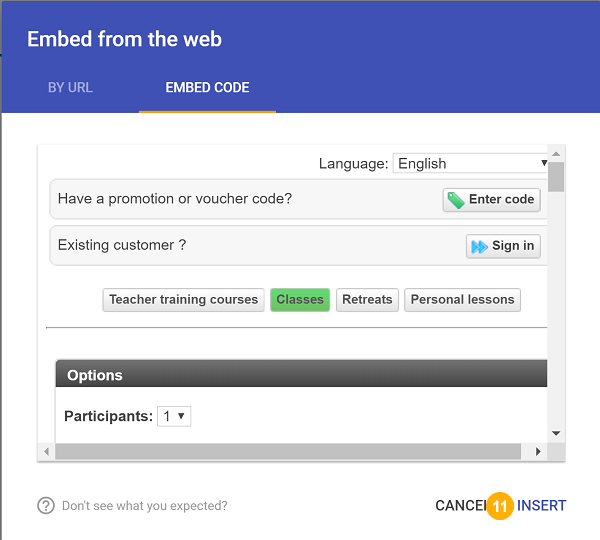The width and height of the screenshot is (600, 540).
Task: Choose the Retreats category button
Action: point(367,300)
